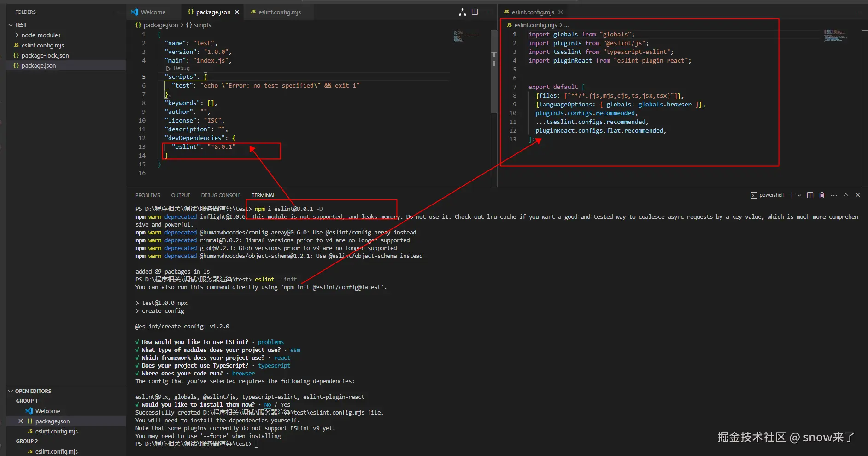Split the left editor group
Screen dimensions: 868x456
tap(475, 12)
